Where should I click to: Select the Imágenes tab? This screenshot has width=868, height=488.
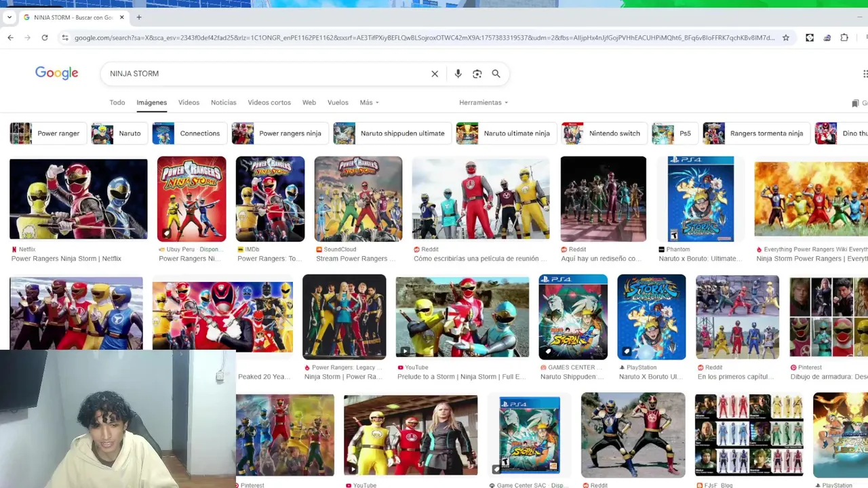[152, 102]
